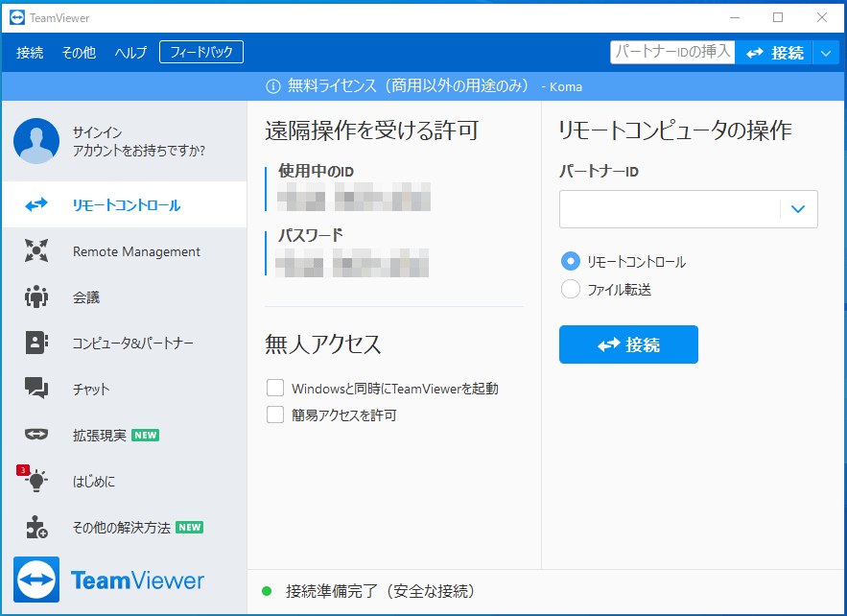Click the パートナーID combo box field
This screenshot has width=847, height=616.
point(688,209)
